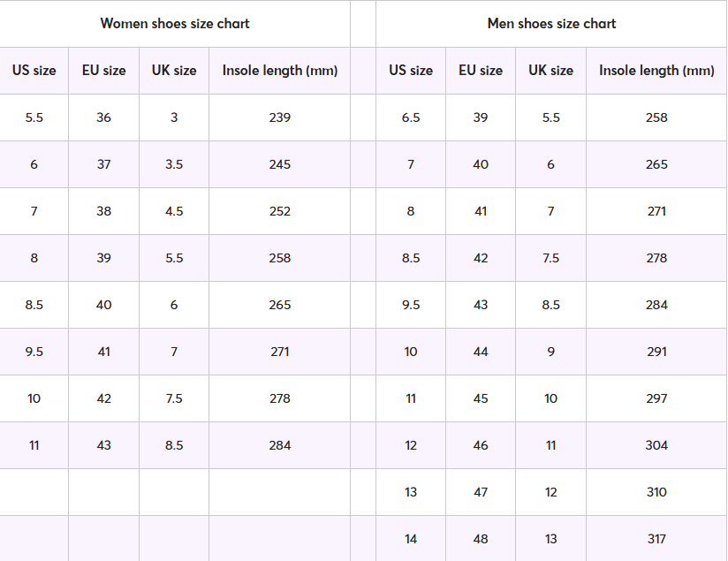728x561 pixels.
Task: Select women's UK size 4.5 cell
Action: click(174, 211)
